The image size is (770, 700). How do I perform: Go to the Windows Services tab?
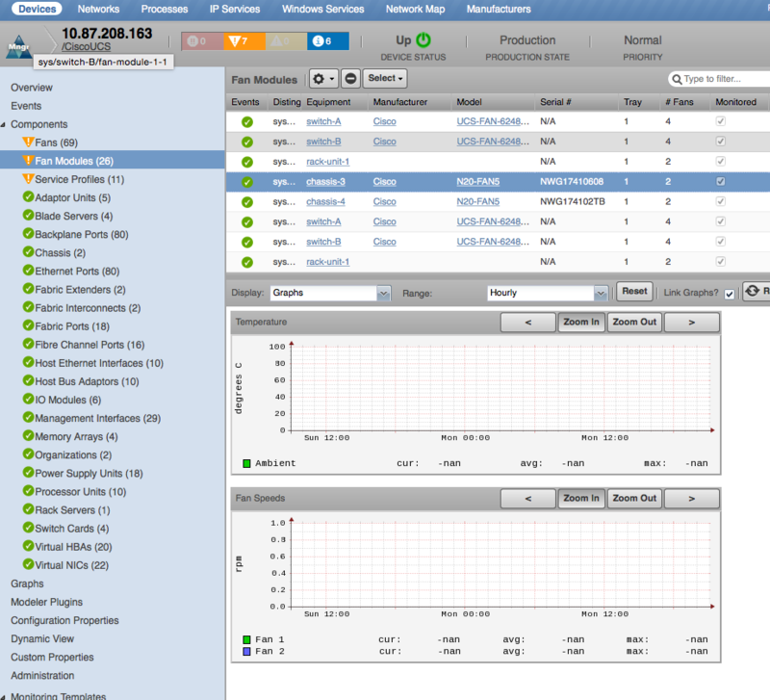[x=323, y=9]
